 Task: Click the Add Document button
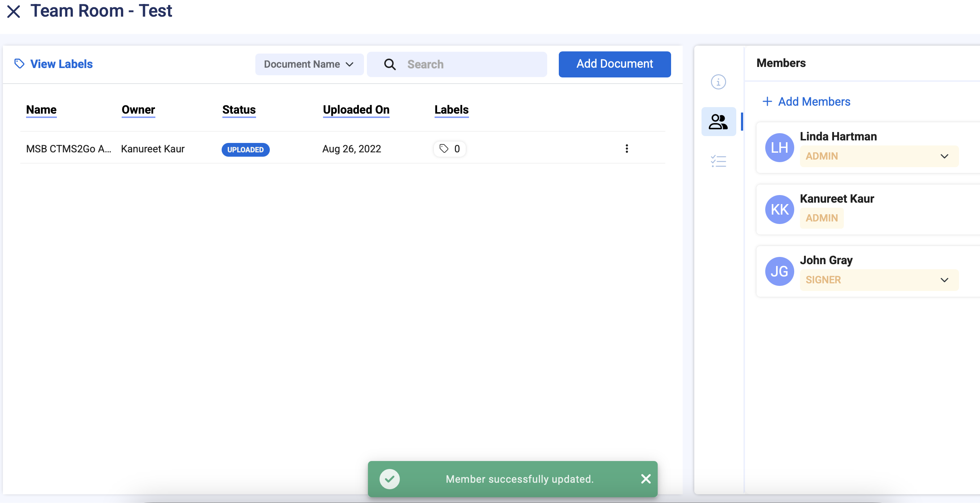coord(615,64)
